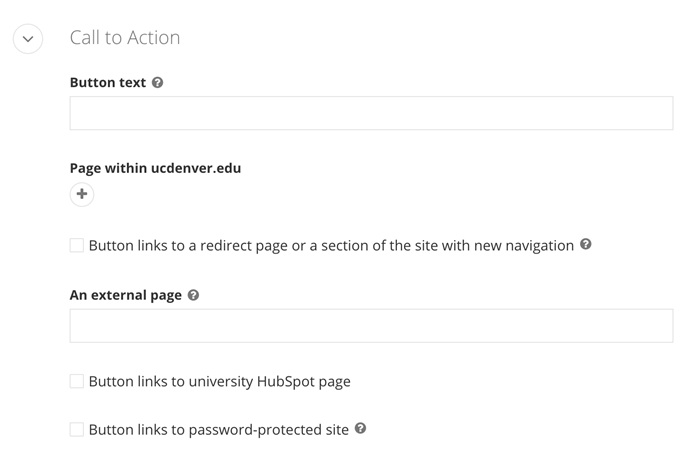This screenshot has height=464, width=700.
Task: Click the 'Button text' field label
Action: pyautogui.click(x=108, y=83)
